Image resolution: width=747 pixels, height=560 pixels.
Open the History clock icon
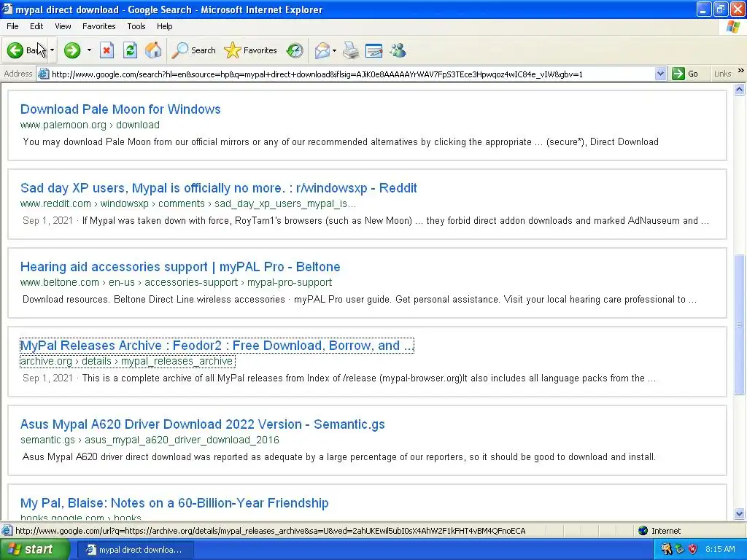[x=295, y=50]
